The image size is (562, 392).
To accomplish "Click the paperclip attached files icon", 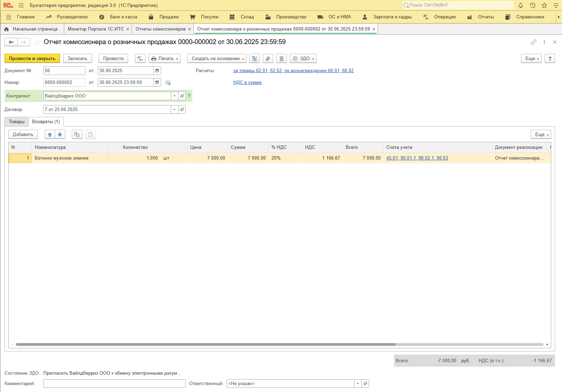I will point(268,59).
